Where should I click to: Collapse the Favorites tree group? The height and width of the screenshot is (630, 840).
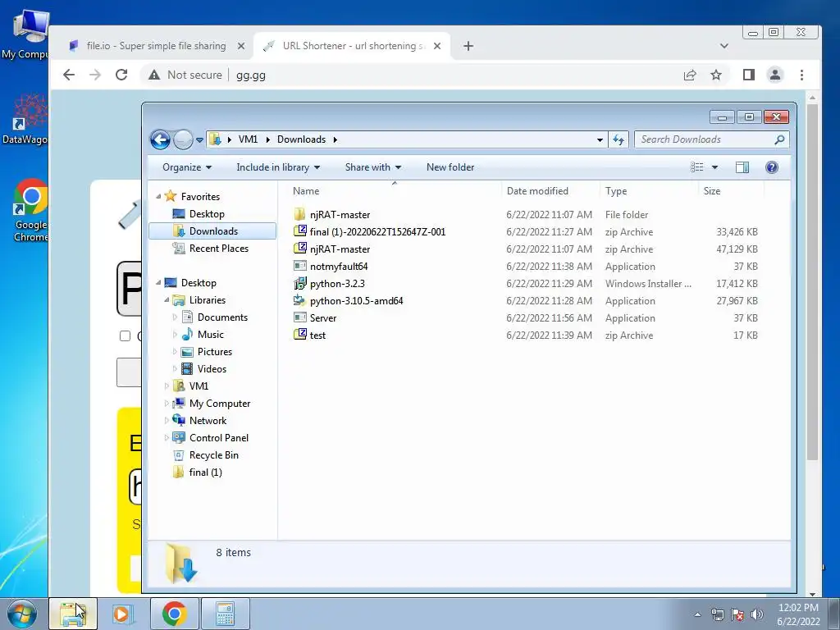(x=158, y=197)
